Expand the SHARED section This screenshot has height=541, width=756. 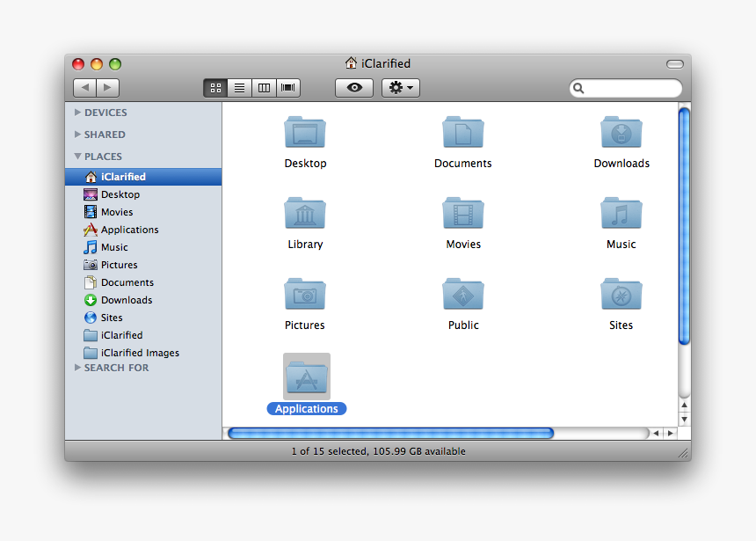pos(77,135)
